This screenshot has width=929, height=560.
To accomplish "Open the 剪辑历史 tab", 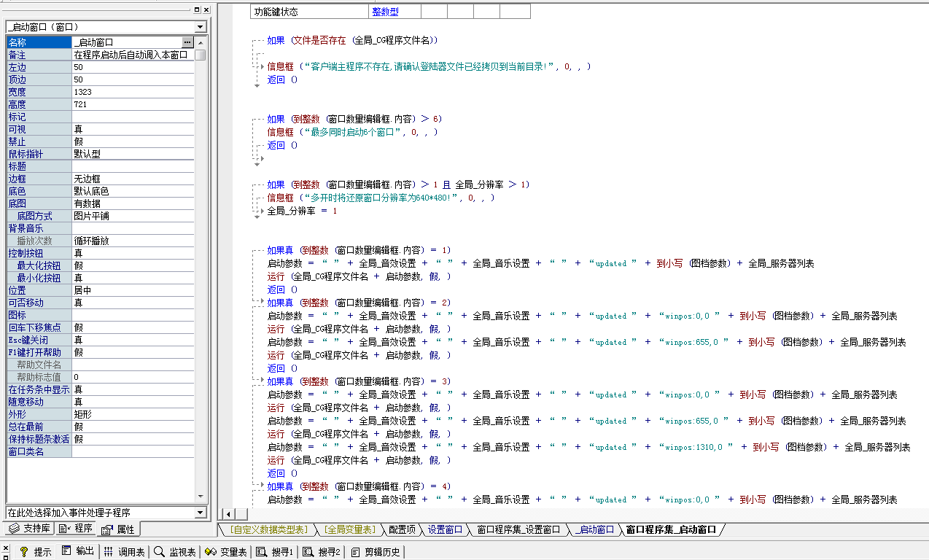I will point(376,552).
